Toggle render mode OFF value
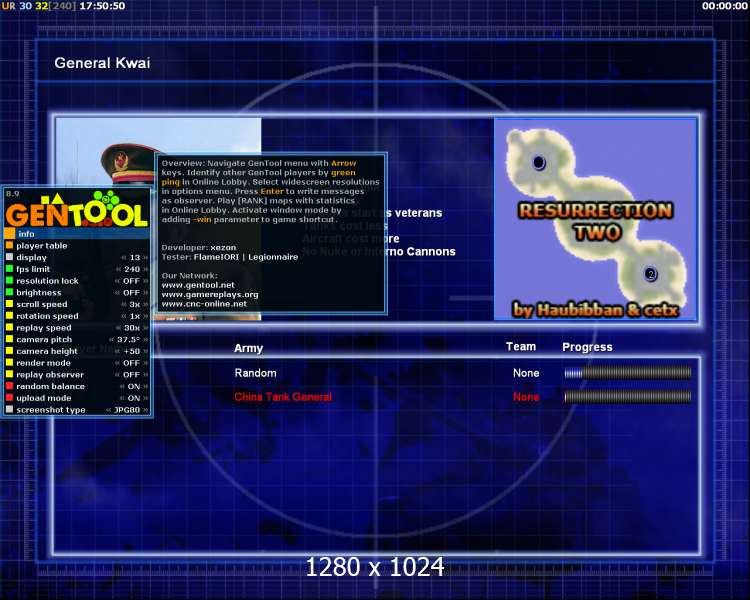This screenshot has width=750, height=600. [x=132, y=363]
